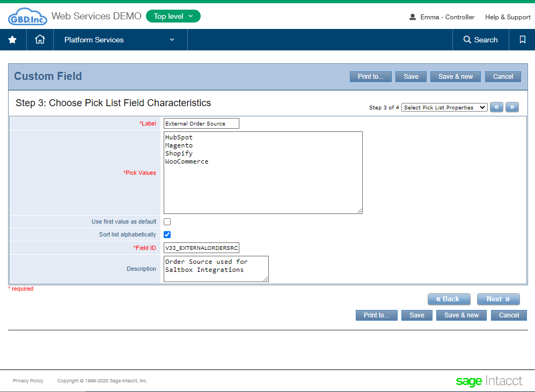Click the Magento pick value text

point(179,145)
